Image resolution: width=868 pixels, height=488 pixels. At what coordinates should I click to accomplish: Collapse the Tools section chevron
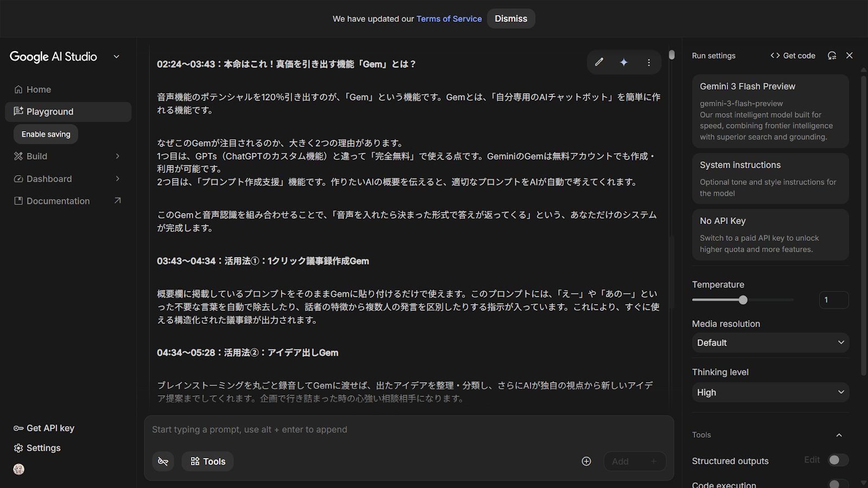coord(839,435)
